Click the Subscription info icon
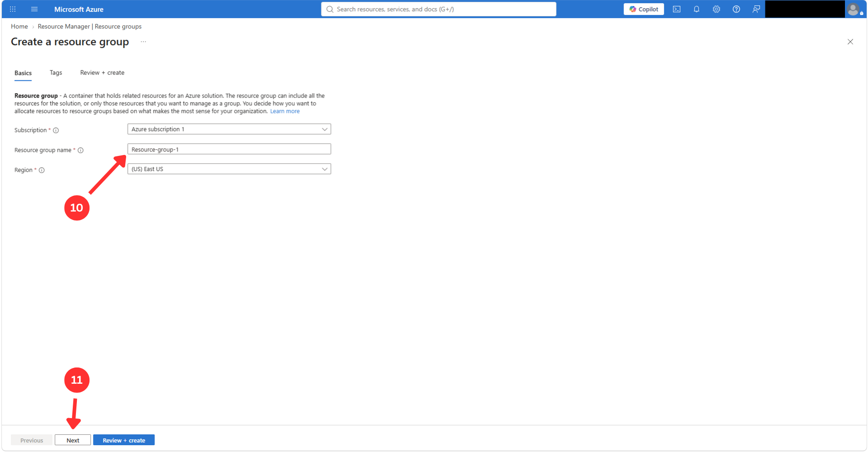The height and width of the screenshot is (452, 868). click(56, 130)
